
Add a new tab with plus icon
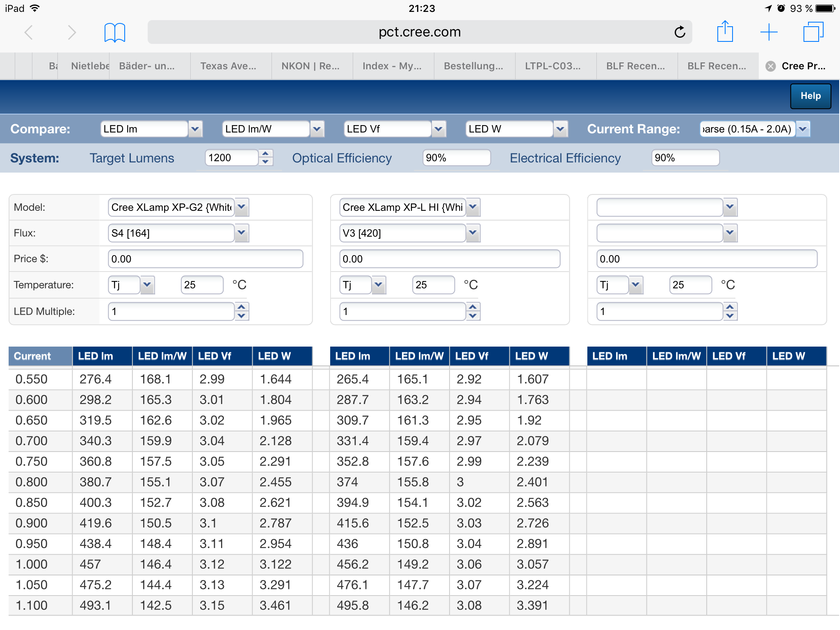click(x=769, y=32)
